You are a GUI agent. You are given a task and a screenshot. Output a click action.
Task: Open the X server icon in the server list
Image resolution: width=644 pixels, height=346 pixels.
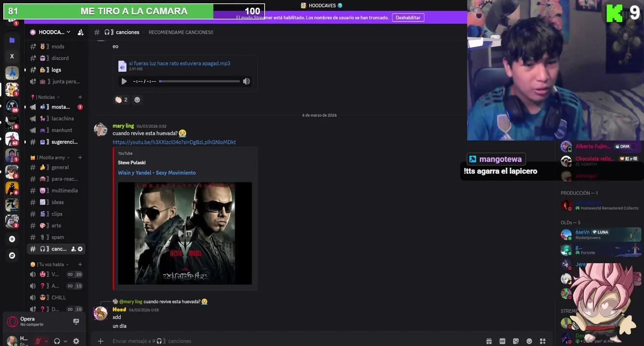pyautogui.click(x=12, y=56)
